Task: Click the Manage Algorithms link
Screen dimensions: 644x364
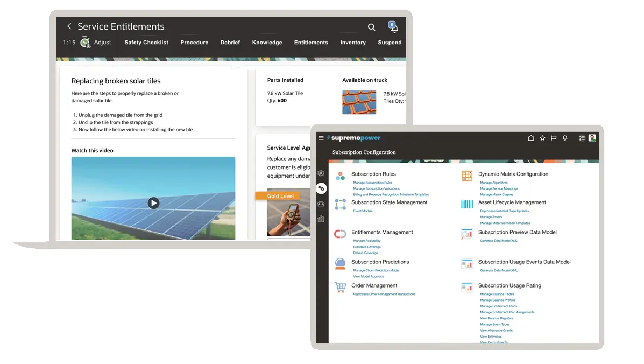Action: (493, 183)
